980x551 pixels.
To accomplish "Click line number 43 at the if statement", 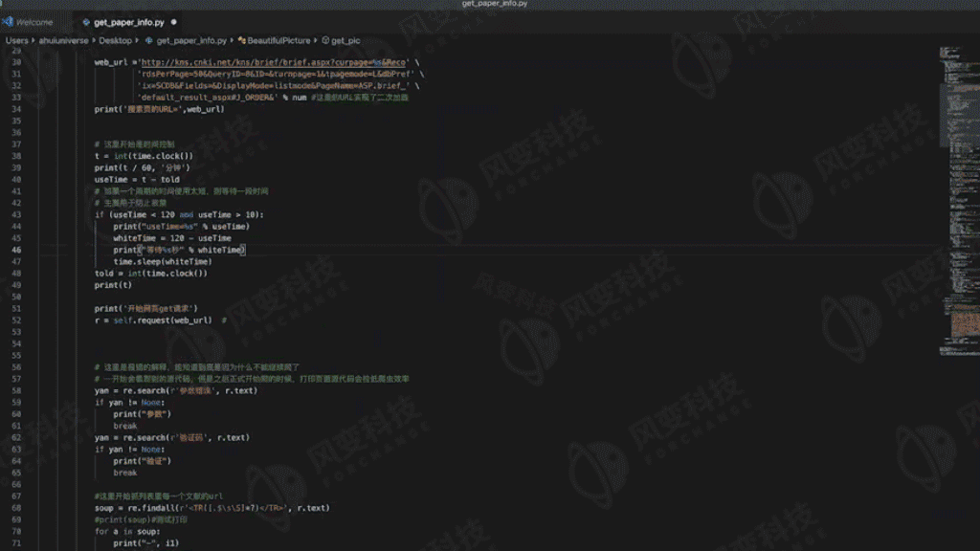I will click(x=16, y=215).
